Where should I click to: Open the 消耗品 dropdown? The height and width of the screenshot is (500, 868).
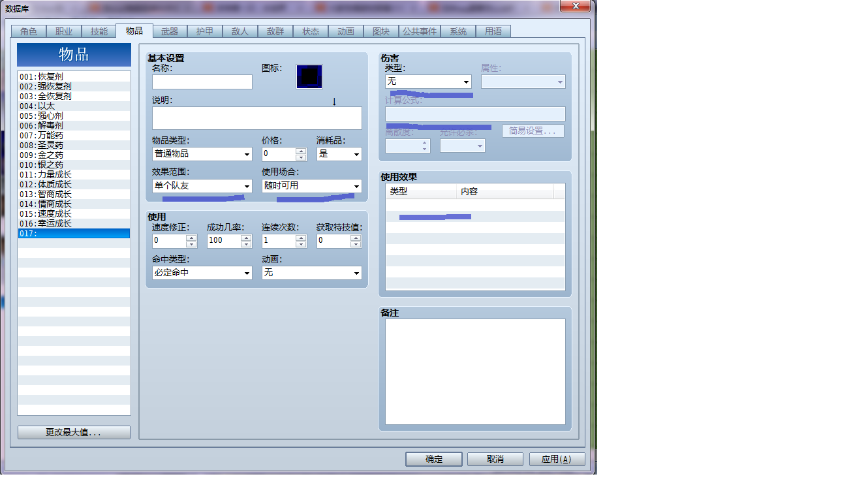click(339, 154)
